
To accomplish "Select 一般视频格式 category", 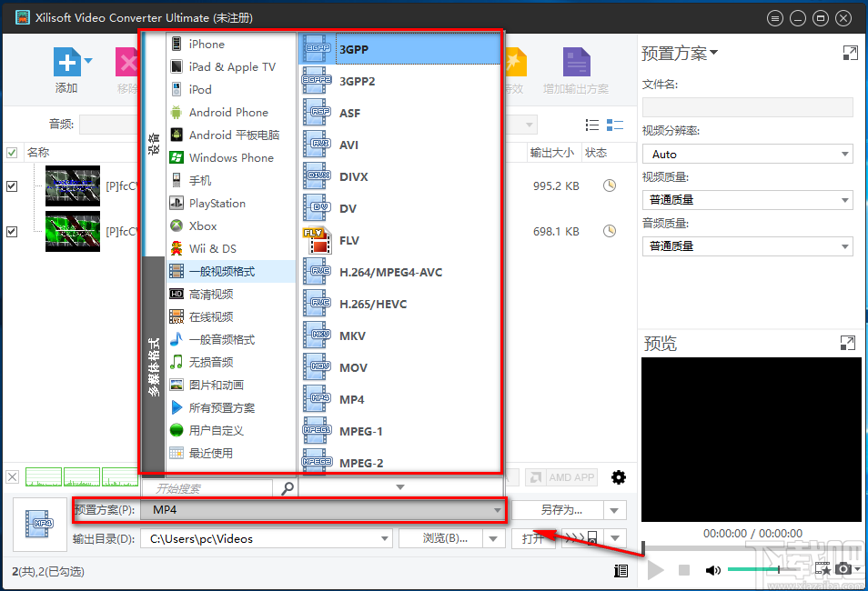I will [x=231, y=271].
